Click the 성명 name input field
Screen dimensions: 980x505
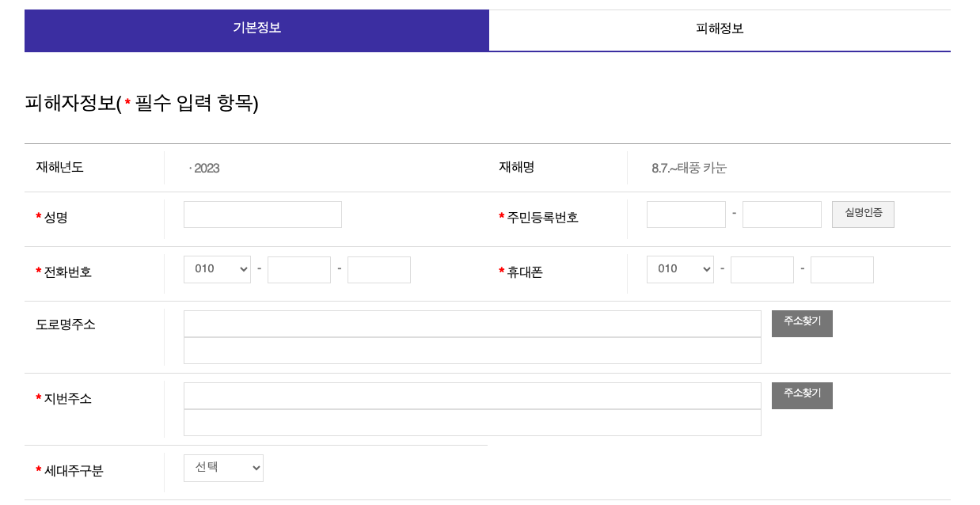263,215
